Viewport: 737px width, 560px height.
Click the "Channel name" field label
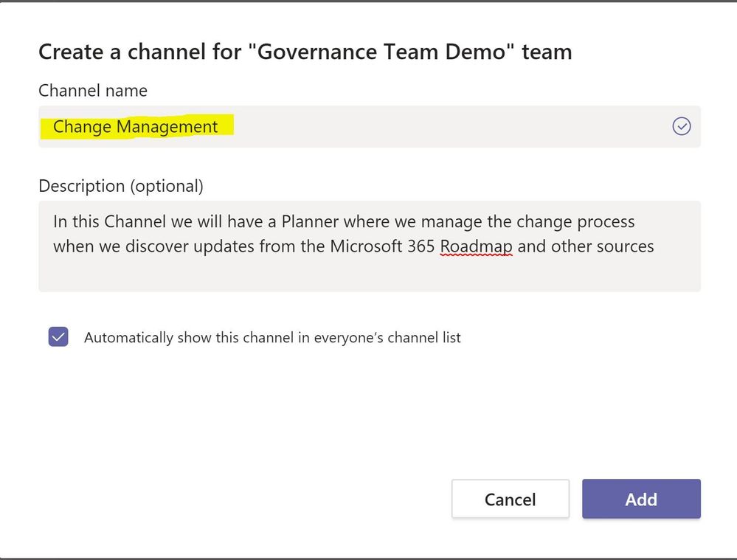click(93, 91)
